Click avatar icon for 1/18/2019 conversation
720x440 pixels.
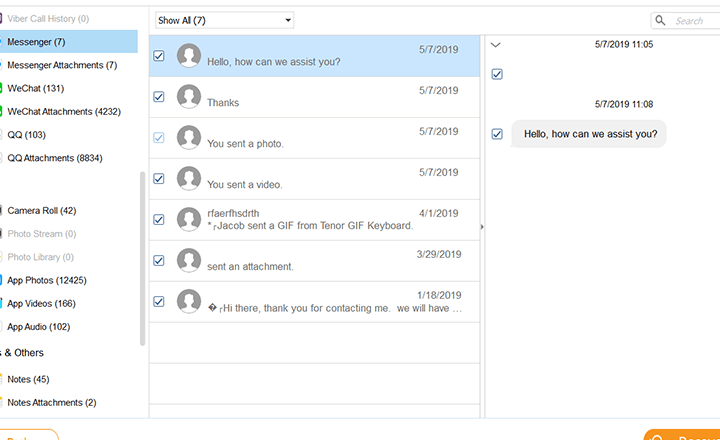point(189,301)
